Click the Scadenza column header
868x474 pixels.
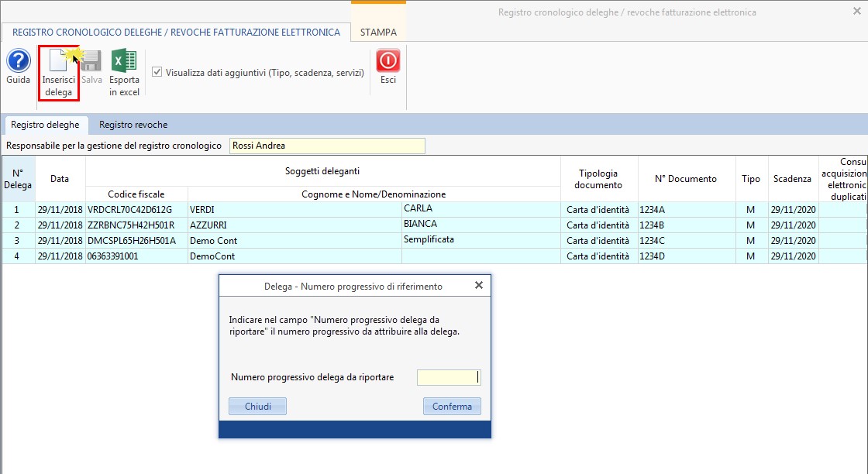pos(793,179)
